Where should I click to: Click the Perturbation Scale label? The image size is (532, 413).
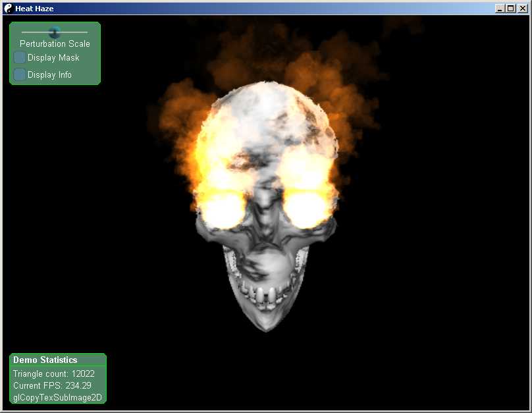point(55,44)
